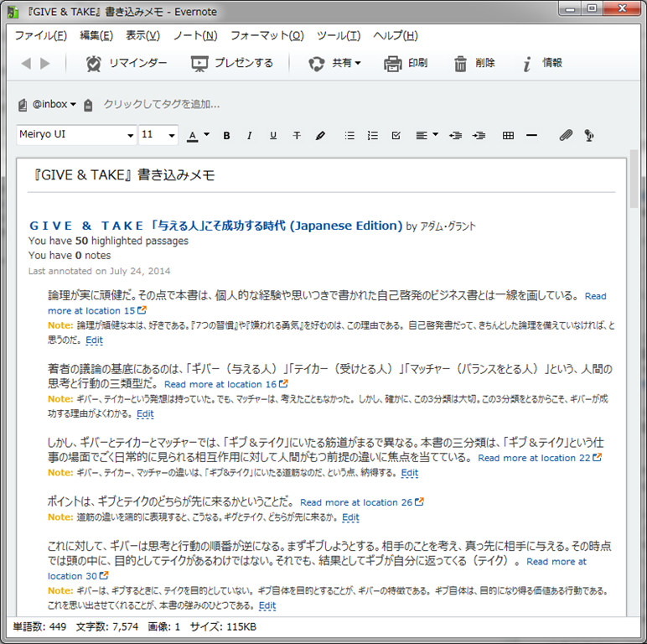
Task: Click the サイズ: 115KB status text
Action: click(223, 627)
